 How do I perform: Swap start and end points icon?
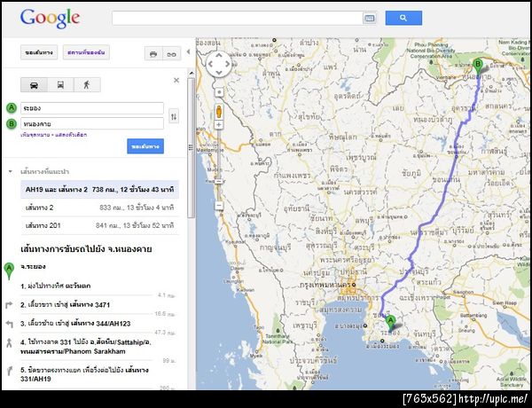[174, 116]
